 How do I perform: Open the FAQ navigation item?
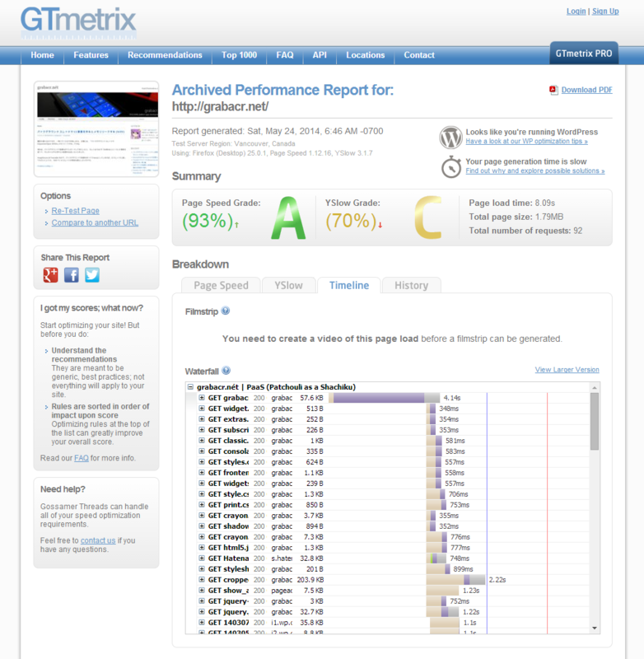pyautogui.click(x=285, y=55)
